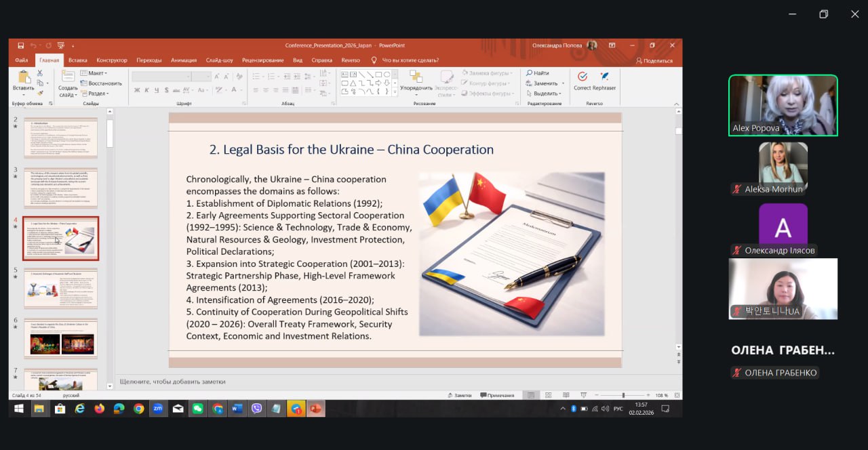Toggle normal view button in status bar

coord(531,395)
